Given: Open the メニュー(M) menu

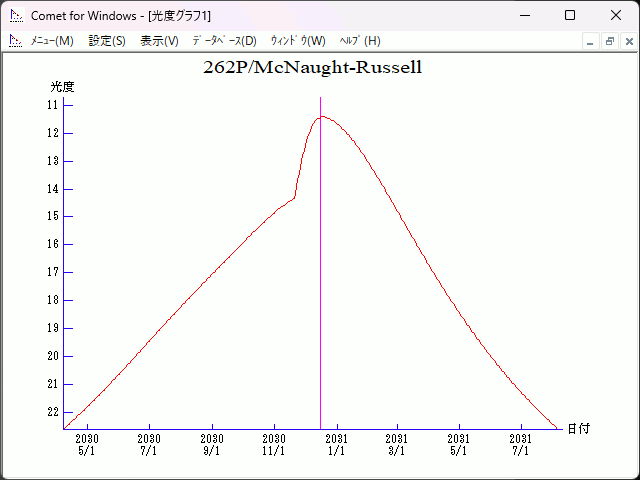Looking at the screenshot, I should tap(52, 41).
